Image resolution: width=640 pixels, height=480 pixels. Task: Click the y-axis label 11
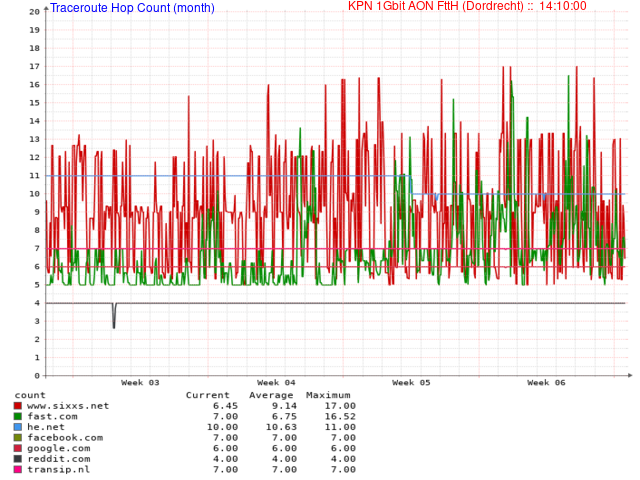(x=34, y=176)
